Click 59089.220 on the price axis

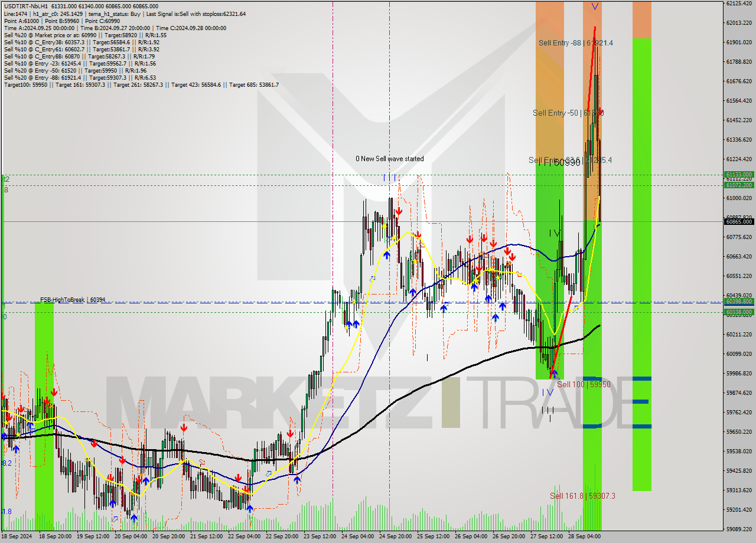click(x=739, y=529)
